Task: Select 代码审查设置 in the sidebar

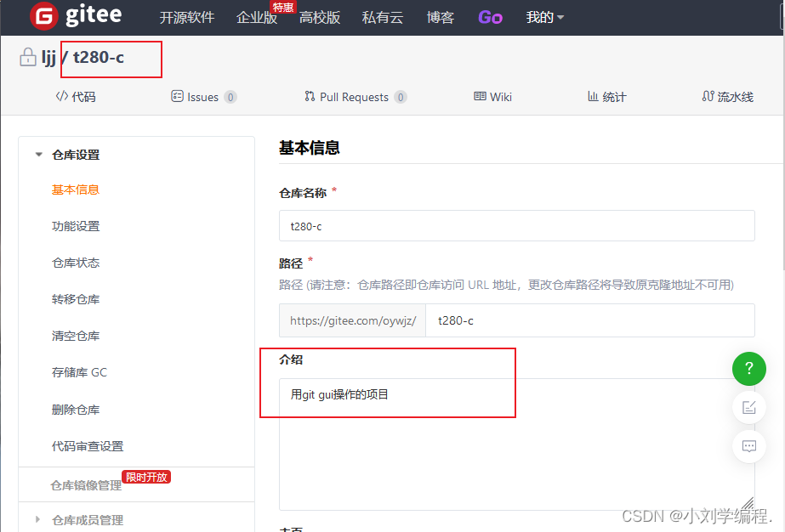Action: 88,446
